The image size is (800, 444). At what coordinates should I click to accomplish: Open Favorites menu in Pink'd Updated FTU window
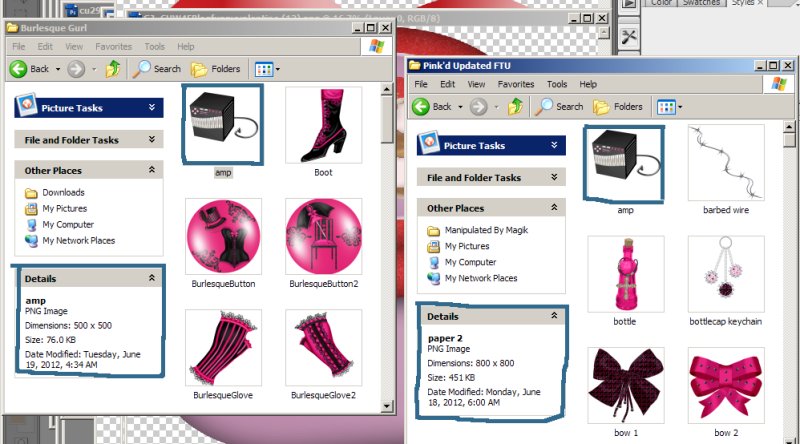(516, 84)
